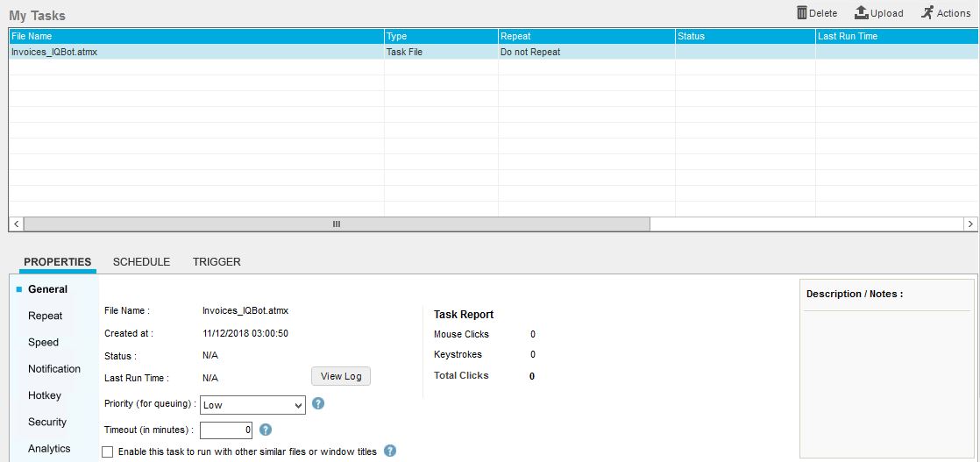Click help icon beside Timeout field
980x462 pixels.
[266, 430]
